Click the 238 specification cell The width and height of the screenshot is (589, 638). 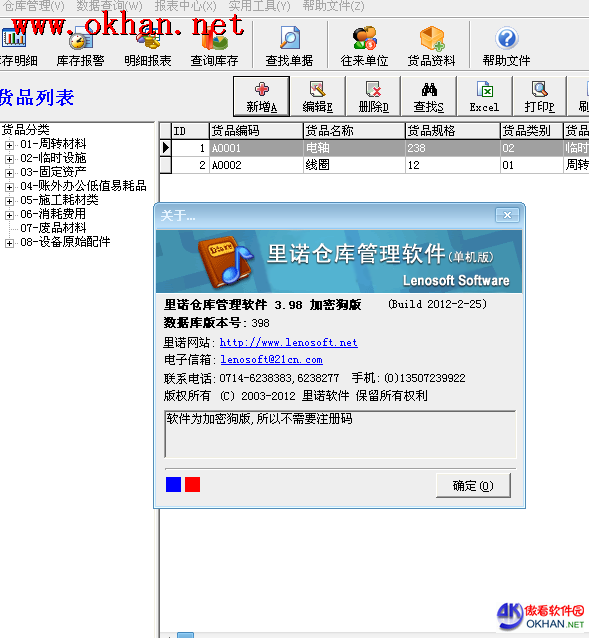[453, 148]
